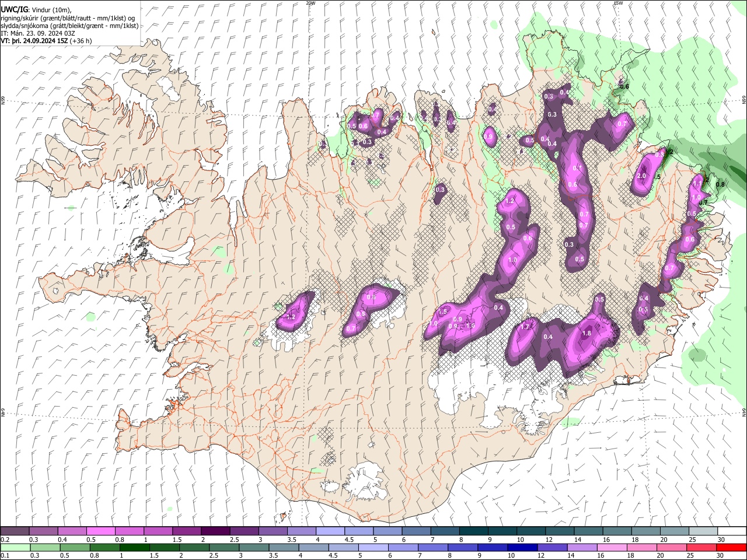This screenshot has width=747, height=560.
Task: Select light gray upper swatch between 25 and 30
Action: point(703,531)
